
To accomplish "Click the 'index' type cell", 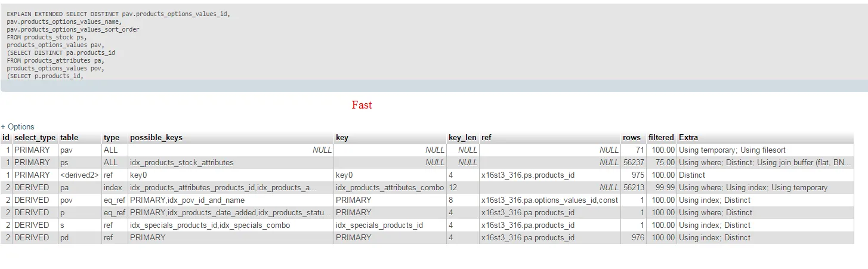I will tap(112, 187).
